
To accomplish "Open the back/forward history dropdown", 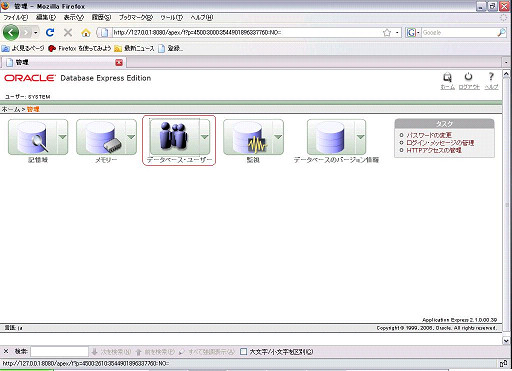I will 36,33.
